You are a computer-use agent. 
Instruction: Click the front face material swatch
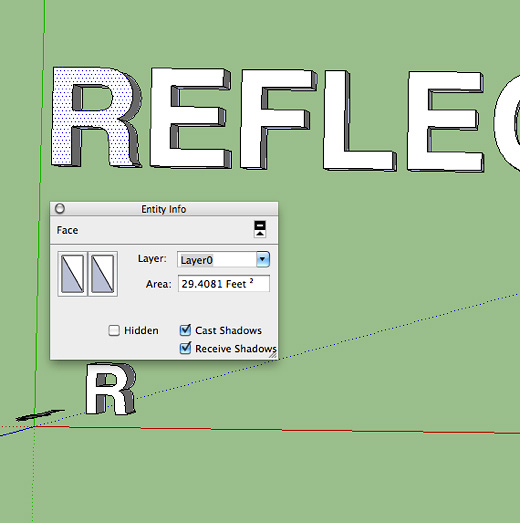click(x=72, y=274)
